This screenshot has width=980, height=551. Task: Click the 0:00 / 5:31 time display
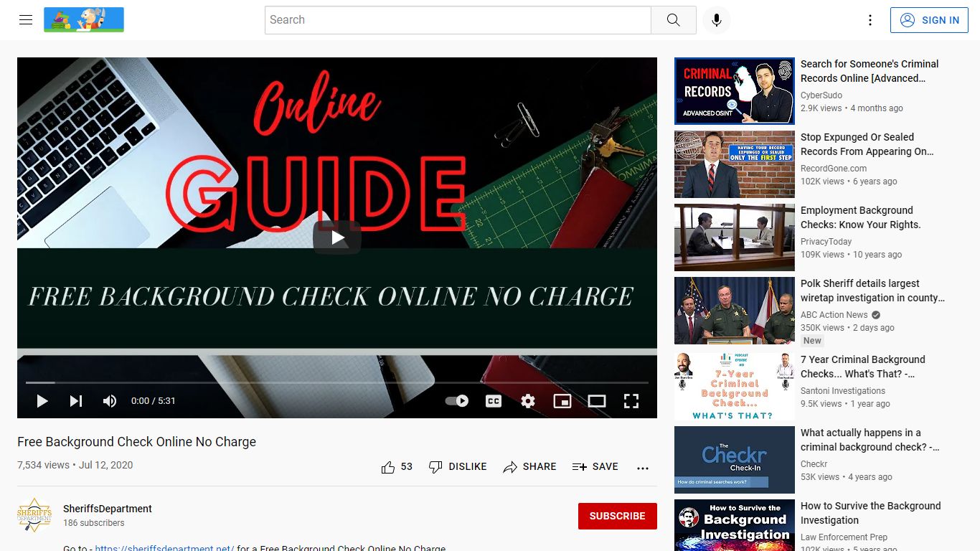click(x=154, y=401)
